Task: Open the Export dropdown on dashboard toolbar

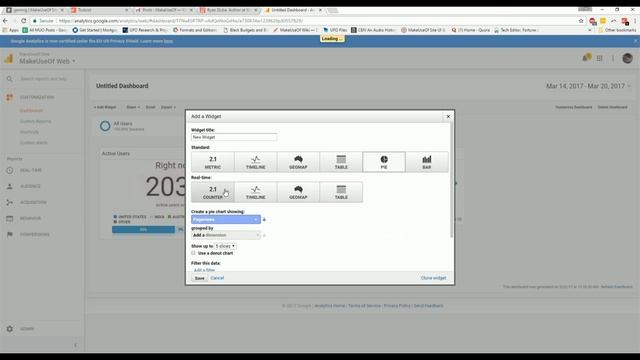Action: click(x=168, y=107)
